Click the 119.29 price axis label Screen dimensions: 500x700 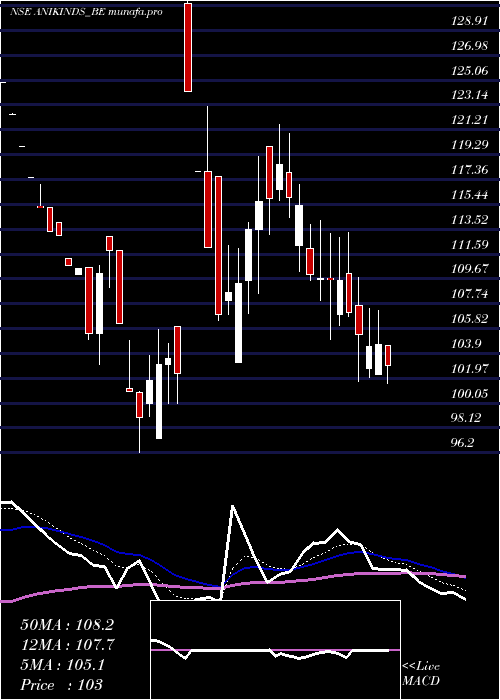click(x=468, y=145)
